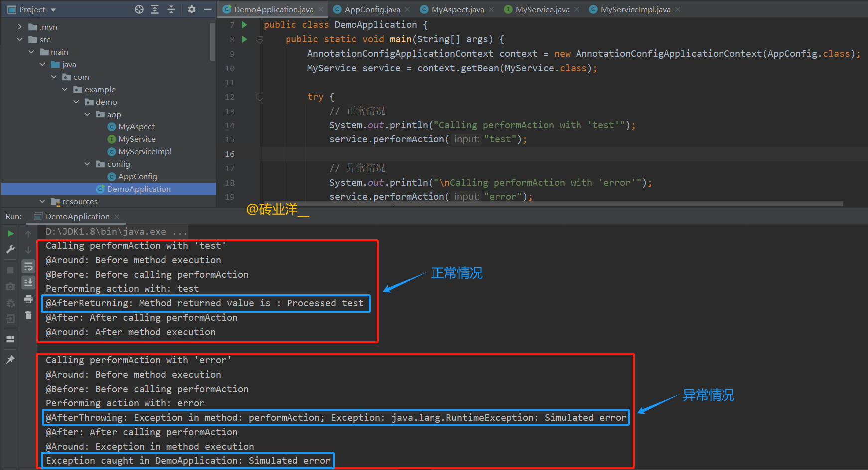Switch to the MyAspect.java tab
Viewport: 868px width, 470px height.
[457, 9]
